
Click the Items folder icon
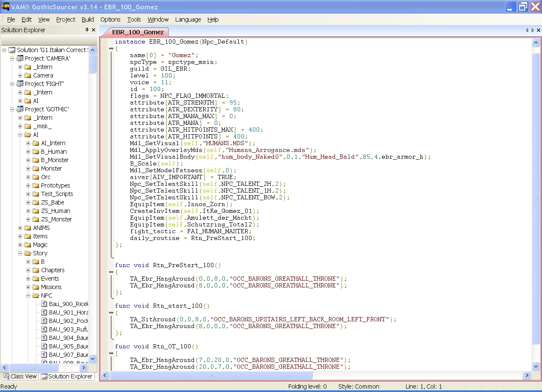click(28, 236)
